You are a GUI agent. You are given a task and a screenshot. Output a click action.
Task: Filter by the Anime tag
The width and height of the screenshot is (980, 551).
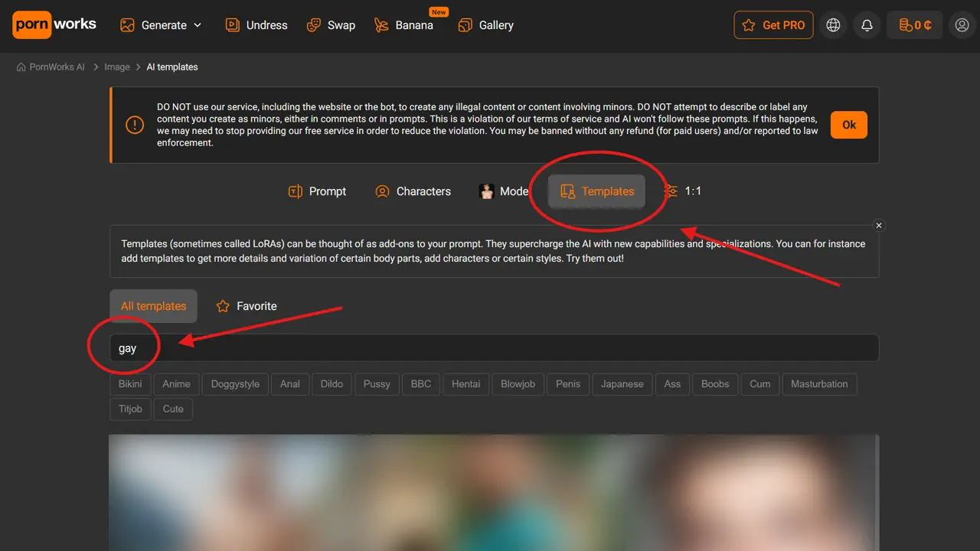coord(177,384)
